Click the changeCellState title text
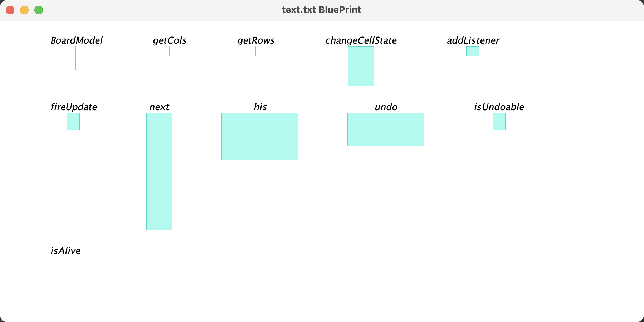Viewport: 644px width, 322px height. point(361,40)
